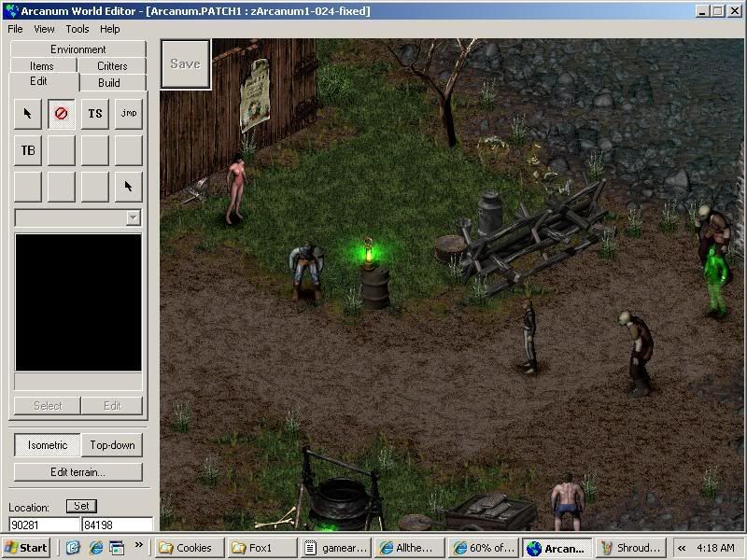Switch to the Allthe... browser taskbar button
The height and width of the screenshot is (560, 747).
(x=410, y=548)
